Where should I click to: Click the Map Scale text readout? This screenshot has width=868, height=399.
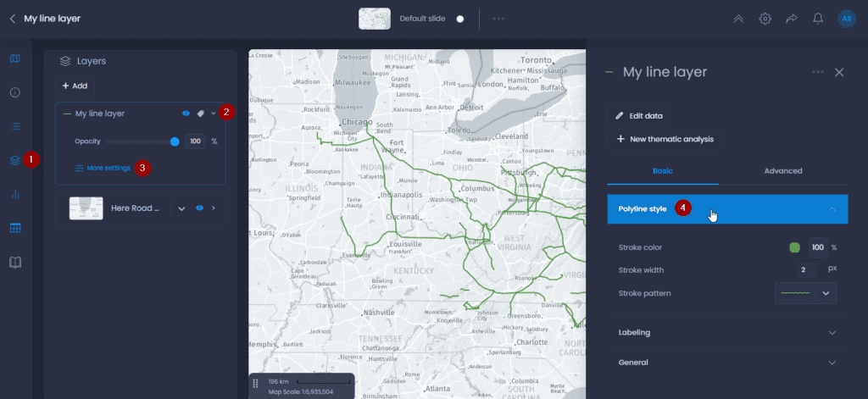(301, 392)
